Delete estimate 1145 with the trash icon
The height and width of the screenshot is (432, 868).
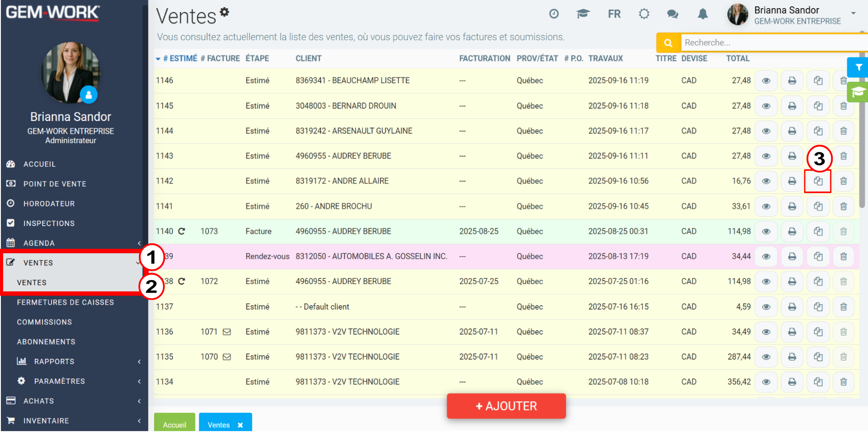point(843,106)
